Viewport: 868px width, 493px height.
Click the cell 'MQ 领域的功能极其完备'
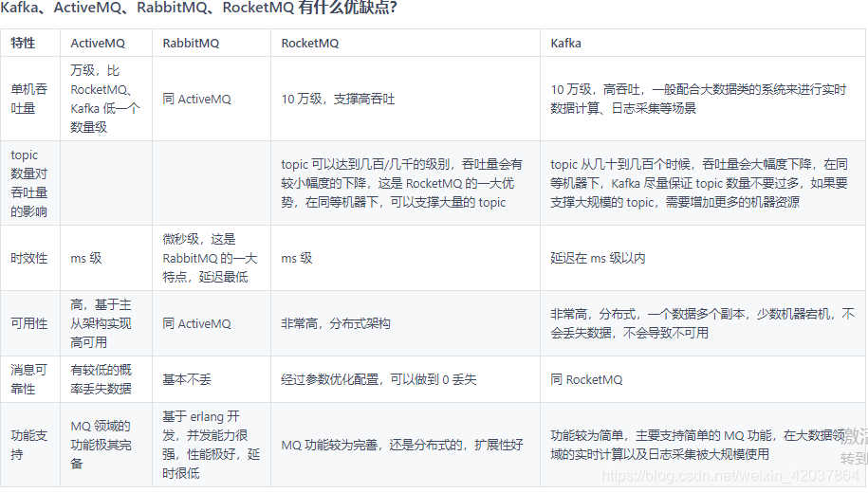pos(105,445)
